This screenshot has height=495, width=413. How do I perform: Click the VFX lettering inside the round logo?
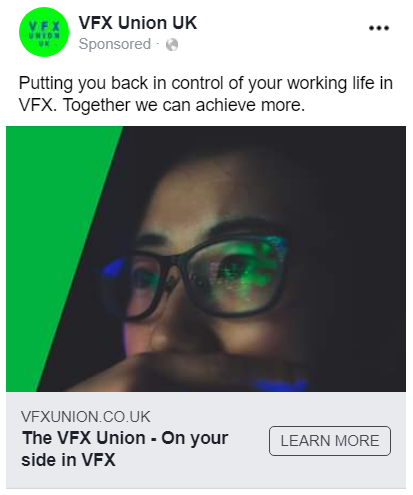tap(44, 27)
